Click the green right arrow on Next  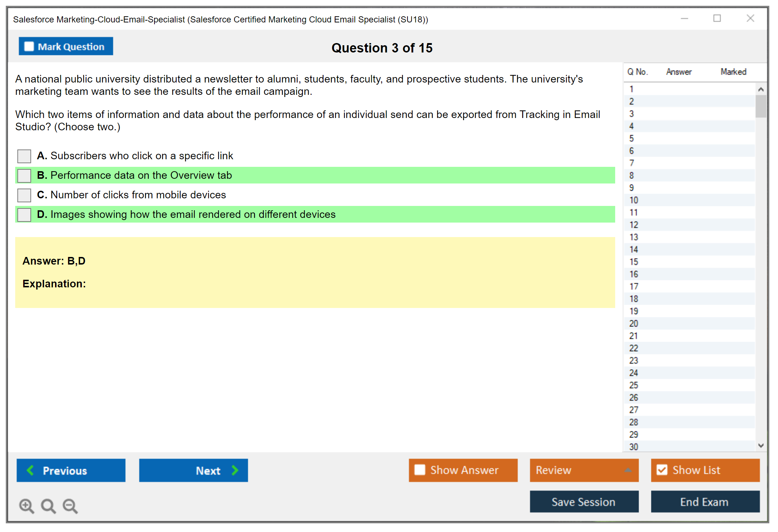235,470
